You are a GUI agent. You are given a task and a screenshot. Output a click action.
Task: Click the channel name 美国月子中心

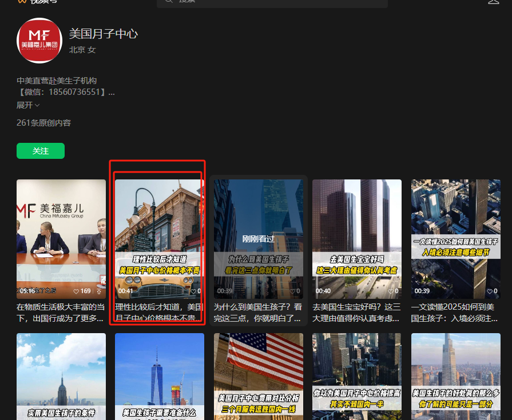[104, 34]
